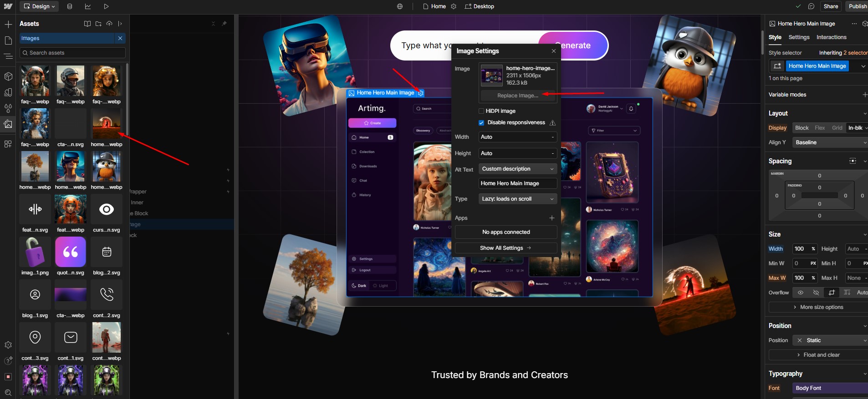The width and height of the screenshot is (868, 399).
Task: Open the Align Y Baseline dropdown
Action: coord(830,142)
